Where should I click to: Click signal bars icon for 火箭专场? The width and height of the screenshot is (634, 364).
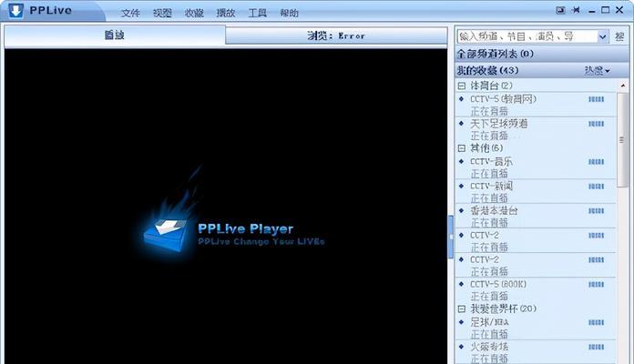click(x=596, y=347)
